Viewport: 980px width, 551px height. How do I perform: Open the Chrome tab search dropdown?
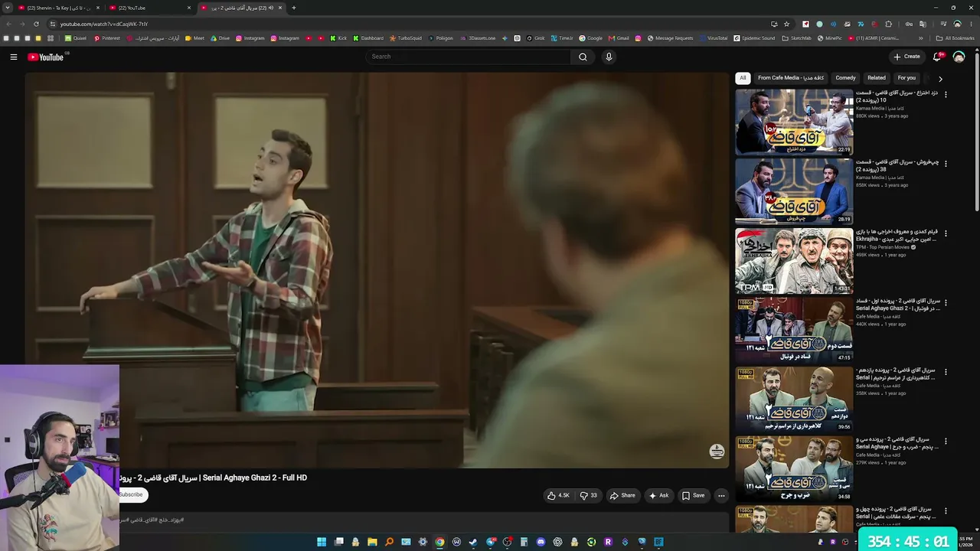pos(8,8)
